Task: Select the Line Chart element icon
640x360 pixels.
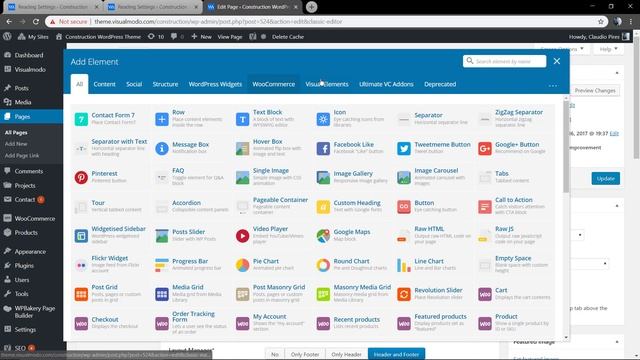Action: 404,265
